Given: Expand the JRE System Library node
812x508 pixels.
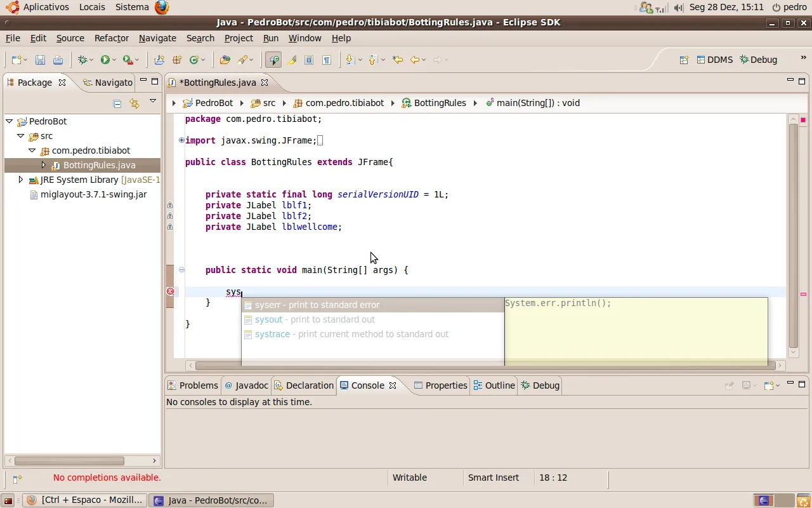Looking at the screenshot, I should (x=21, y=180).
